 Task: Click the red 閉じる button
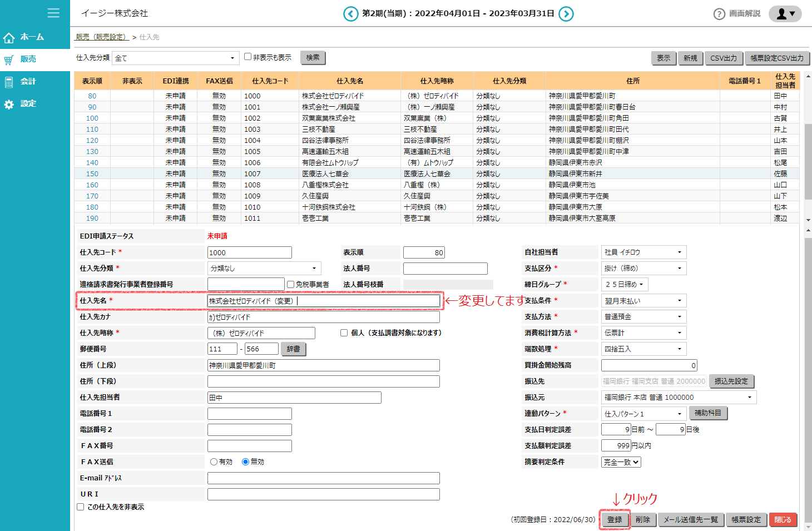coord(783,520)
